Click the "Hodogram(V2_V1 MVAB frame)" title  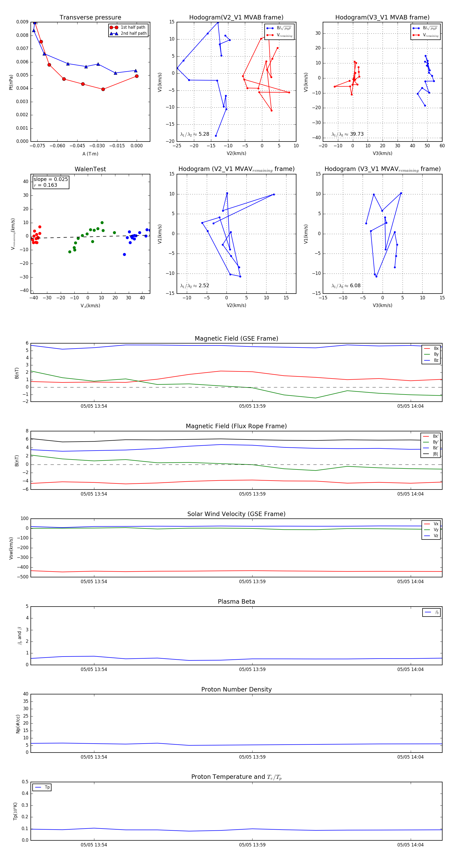[x=236, y=18]
